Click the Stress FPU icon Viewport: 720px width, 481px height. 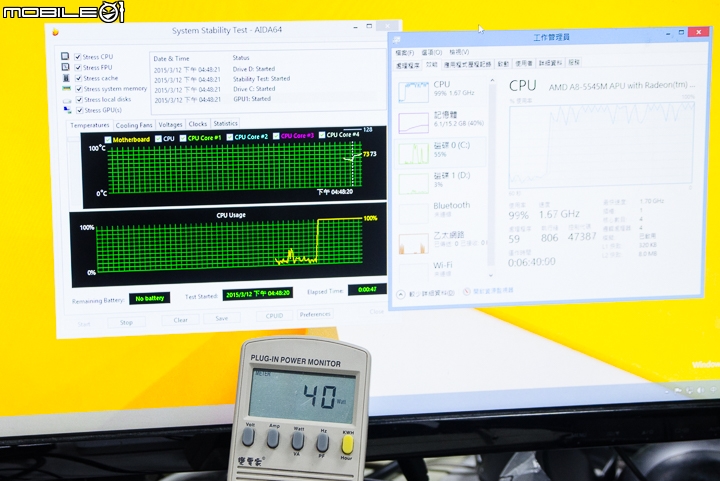pyautogui.click(x=65, y=67)
